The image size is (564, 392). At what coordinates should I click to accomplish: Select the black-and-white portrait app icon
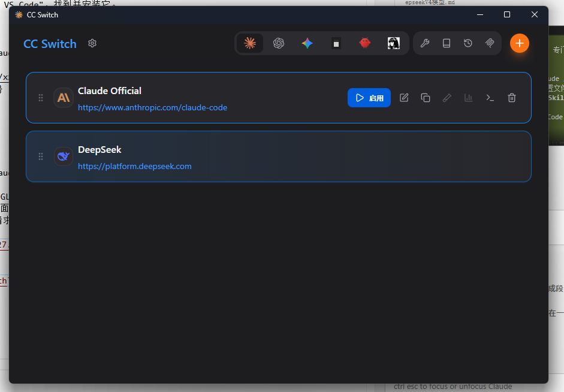pos(394,44)
